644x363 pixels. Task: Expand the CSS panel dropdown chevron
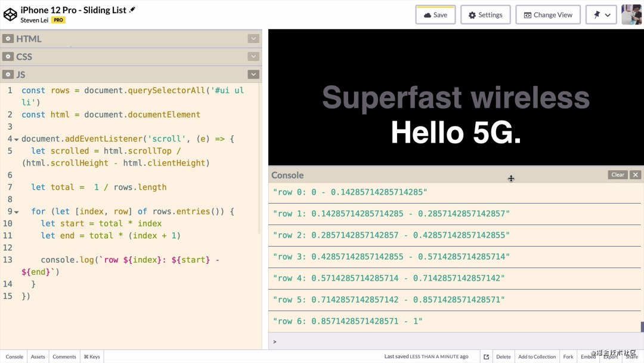point(253,56)
